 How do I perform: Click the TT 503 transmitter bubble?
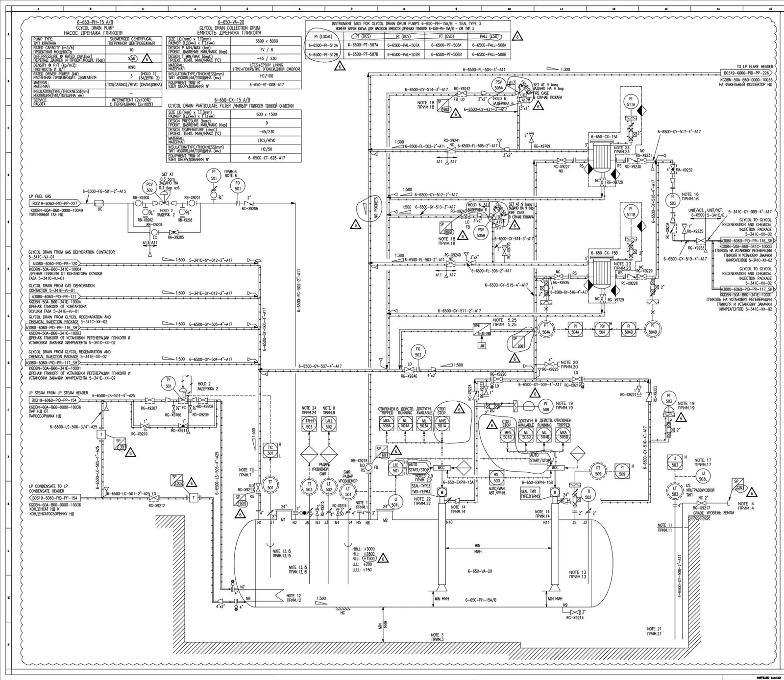[x=309, y=486]
